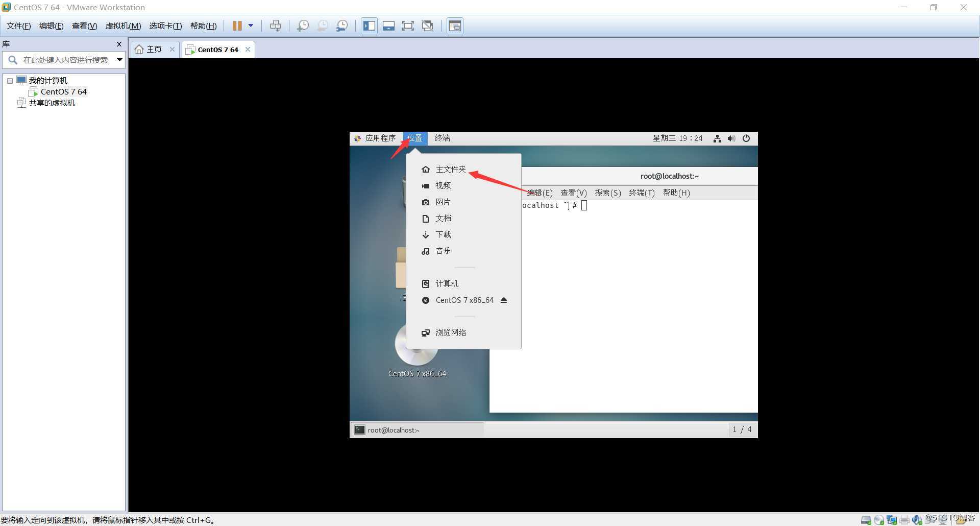Switch to the 主页 tab
The image size is (980, 526).
tap(154, 50)
